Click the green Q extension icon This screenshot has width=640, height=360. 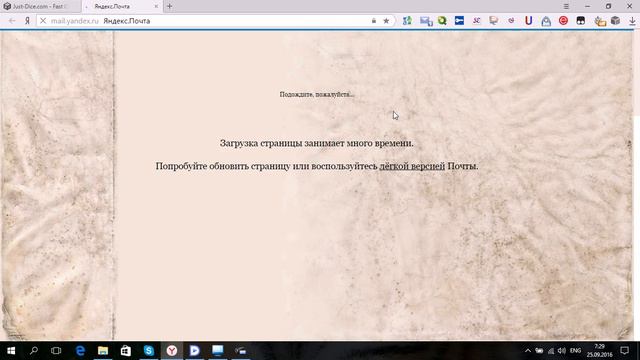point(442,20)
